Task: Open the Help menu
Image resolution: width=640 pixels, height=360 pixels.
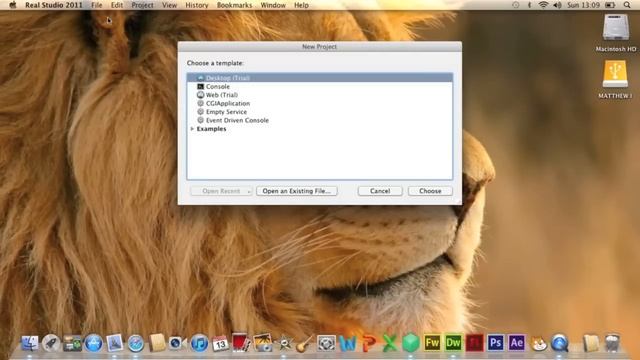Action: (x=301, y=5)
